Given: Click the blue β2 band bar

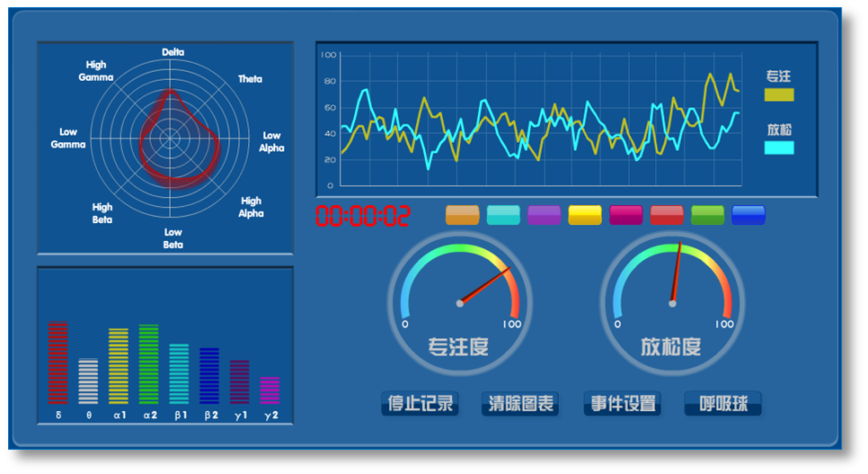Looking at the screenshot, I should tap(209, 376).
